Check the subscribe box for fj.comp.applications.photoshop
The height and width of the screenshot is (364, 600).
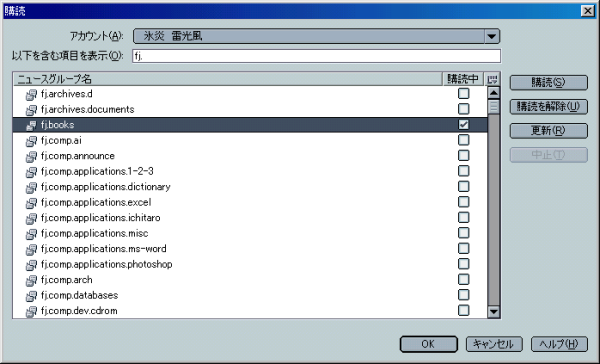[x=463, y=264]
